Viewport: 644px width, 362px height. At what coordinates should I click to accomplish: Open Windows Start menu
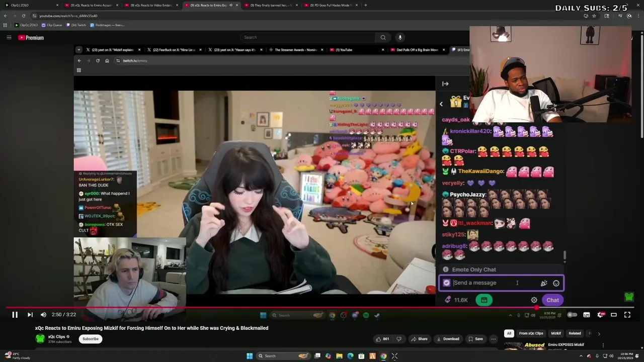coord(249,356)
